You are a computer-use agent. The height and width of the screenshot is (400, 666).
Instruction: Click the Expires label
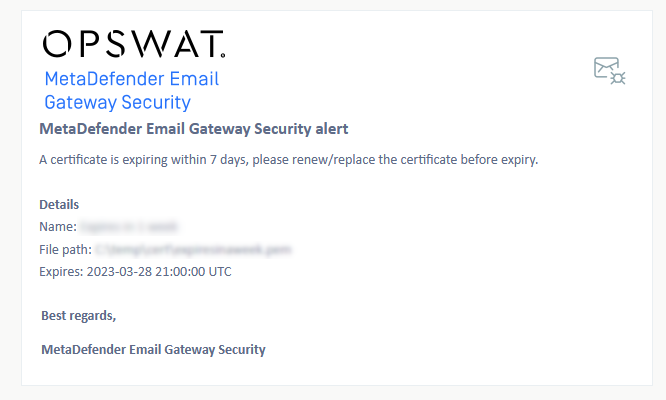(61, 272)
